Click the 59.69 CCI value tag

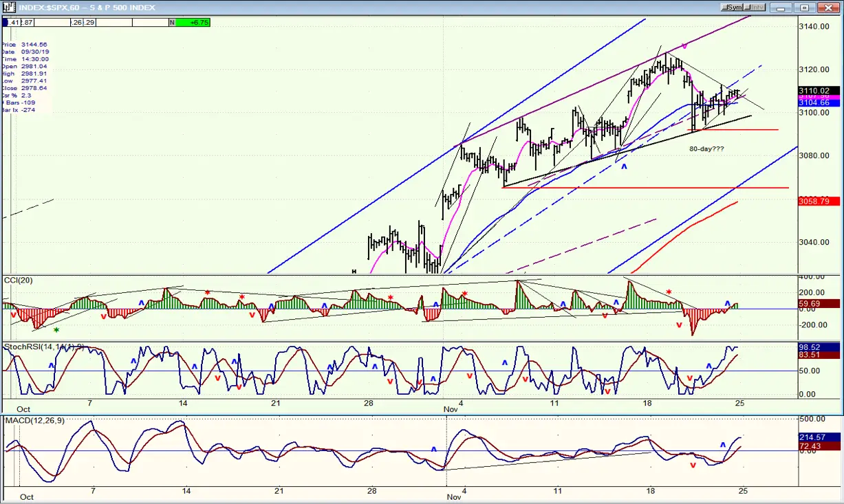pos(819,303)
